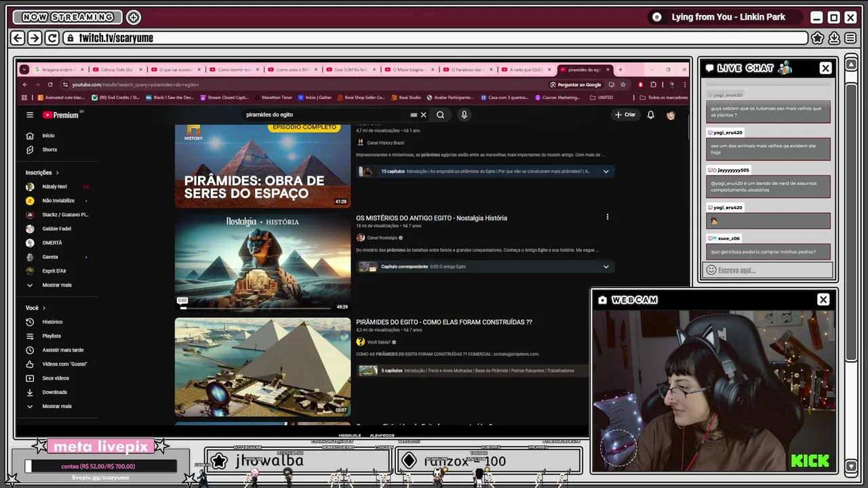Click the meta livepix contas progress bar
The width and height of the screenshot is (868, 488).
[x=101, y=466]
